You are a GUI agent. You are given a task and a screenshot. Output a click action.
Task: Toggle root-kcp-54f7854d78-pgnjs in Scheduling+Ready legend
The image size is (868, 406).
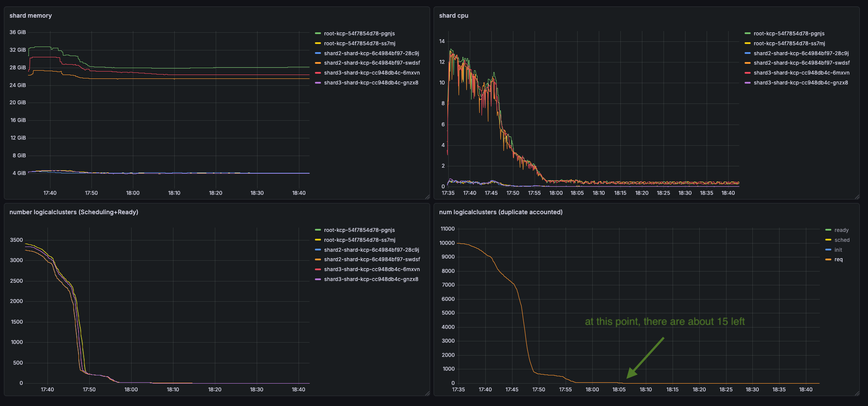359,230
